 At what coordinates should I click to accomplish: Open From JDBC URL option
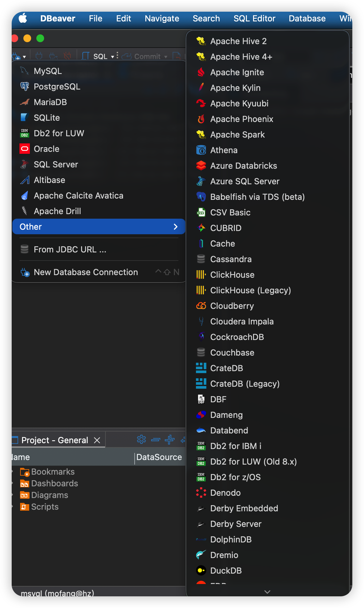click(99, 249)
